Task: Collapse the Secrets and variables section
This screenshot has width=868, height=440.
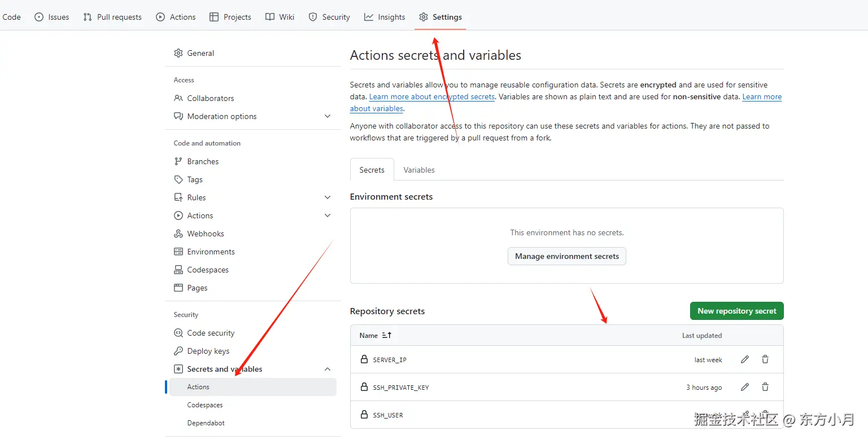Action: (328, 369)
